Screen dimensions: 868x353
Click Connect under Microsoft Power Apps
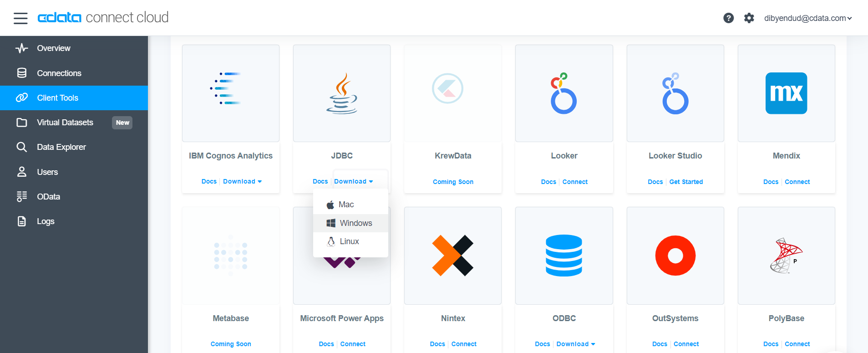point(353,344)
